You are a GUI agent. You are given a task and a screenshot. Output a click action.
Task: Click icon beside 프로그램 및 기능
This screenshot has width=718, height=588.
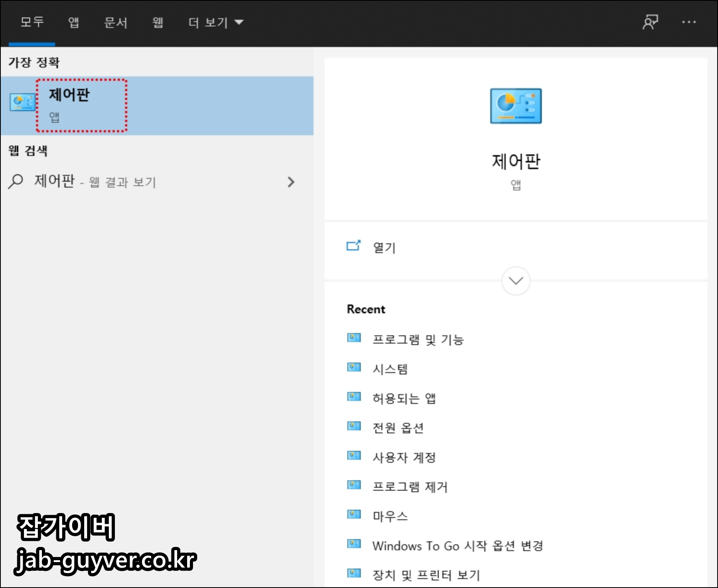coord(354,338)
